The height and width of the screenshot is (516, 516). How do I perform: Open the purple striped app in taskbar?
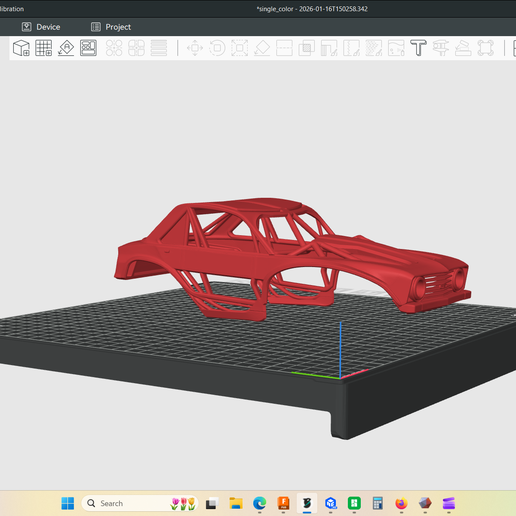pos(449,503)
